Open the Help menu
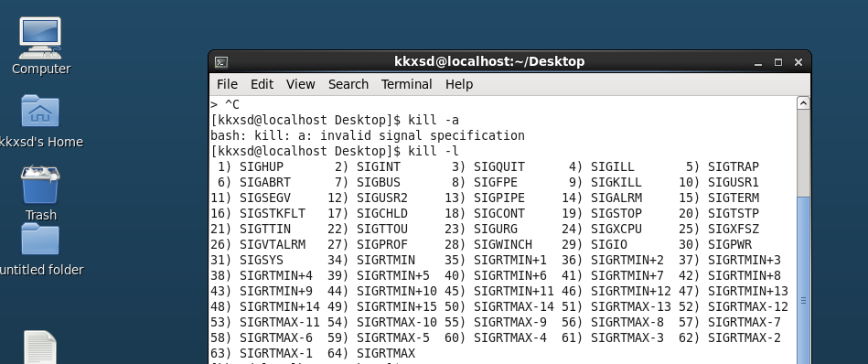The image size is (868, 364). click(459, 84)
